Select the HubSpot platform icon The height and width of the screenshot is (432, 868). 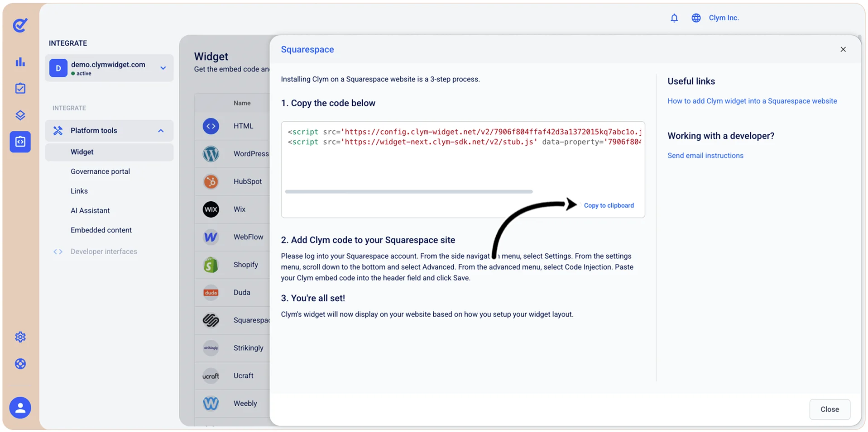pyautogui.click(x=211, y=181)
